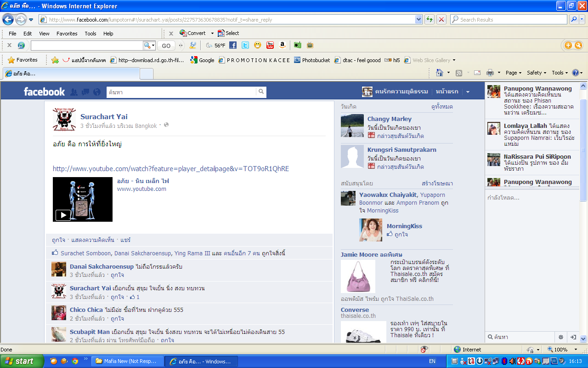Open the Facebook account dropdown arrow

tap(468, 92)
